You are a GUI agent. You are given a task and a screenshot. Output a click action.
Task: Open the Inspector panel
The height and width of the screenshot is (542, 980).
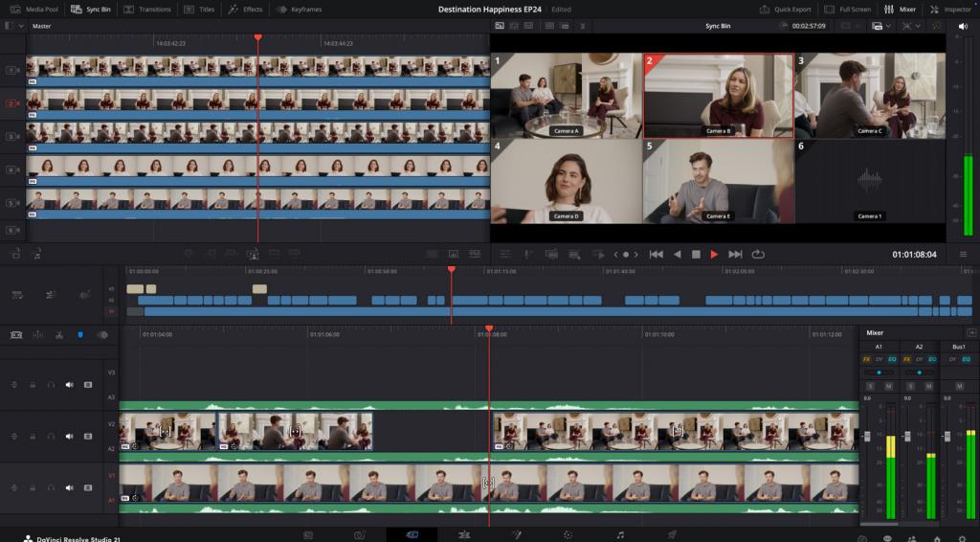950,10
